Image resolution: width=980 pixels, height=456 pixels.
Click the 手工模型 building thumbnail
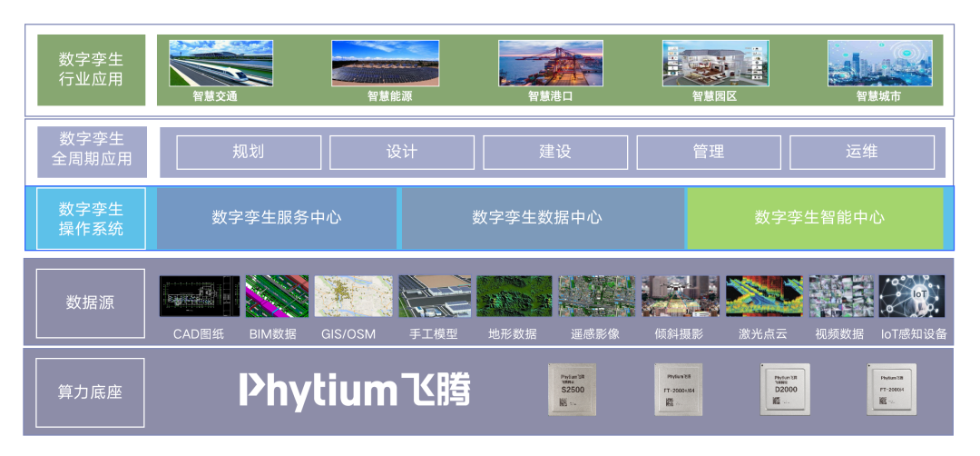coord(435,296)
